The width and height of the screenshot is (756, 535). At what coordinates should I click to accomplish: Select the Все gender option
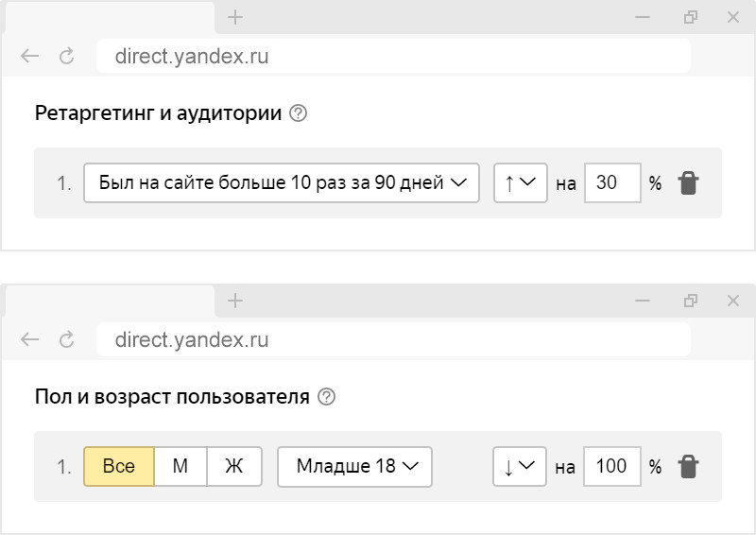tap(119, 466)
